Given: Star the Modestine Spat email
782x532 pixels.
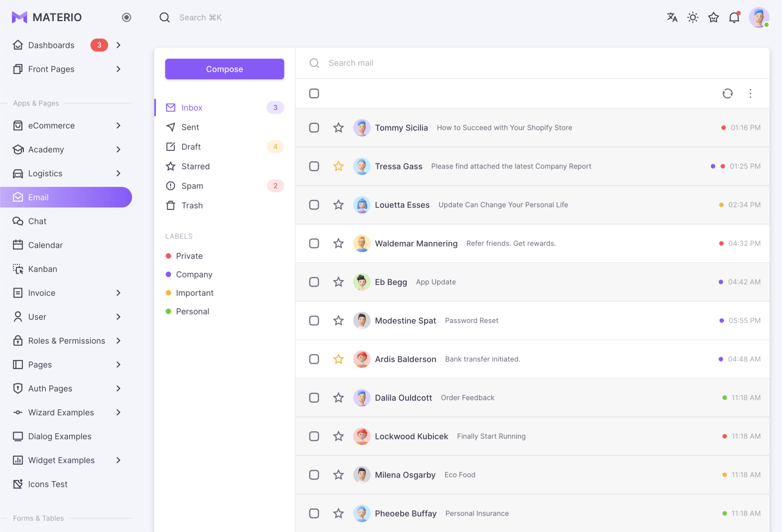Looking at the screenshot, I should point(338,320).
